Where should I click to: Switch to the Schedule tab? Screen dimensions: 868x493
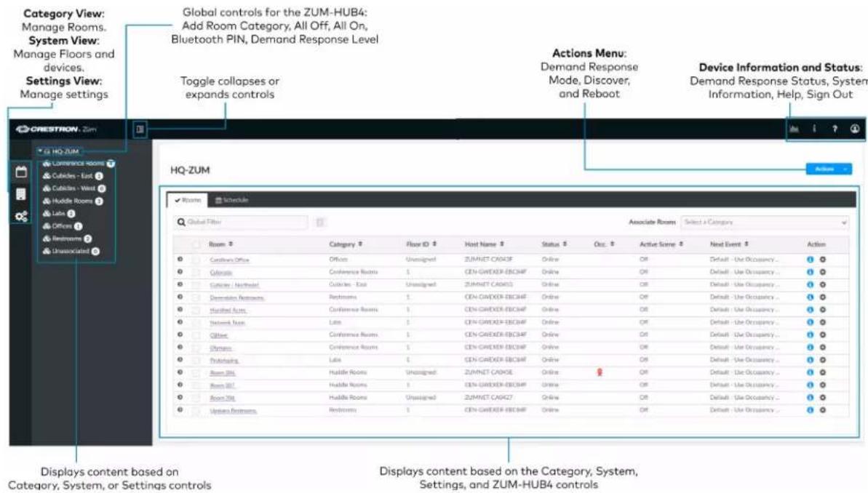[x=232, y=200]
